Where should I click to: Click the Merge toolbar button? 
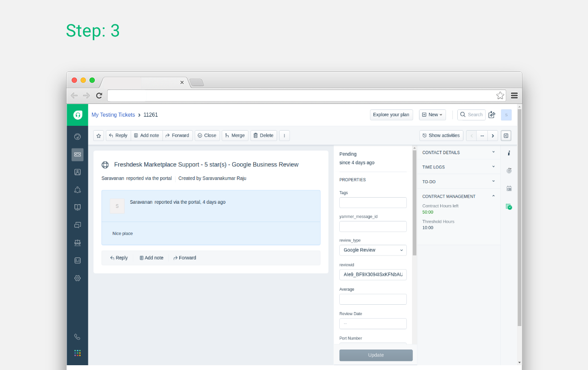[235, 136]
